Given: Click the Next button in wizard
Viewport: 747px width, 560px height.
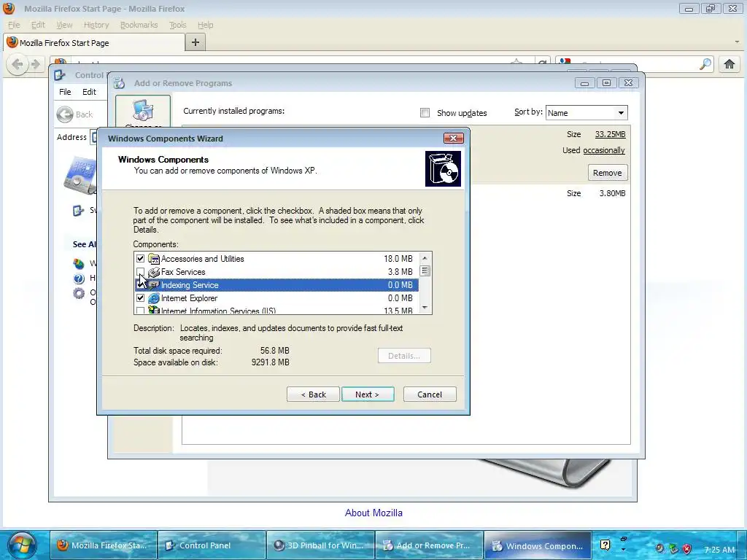Looking at the screenshot, I should pyautogui.click(x=368, y=394).
